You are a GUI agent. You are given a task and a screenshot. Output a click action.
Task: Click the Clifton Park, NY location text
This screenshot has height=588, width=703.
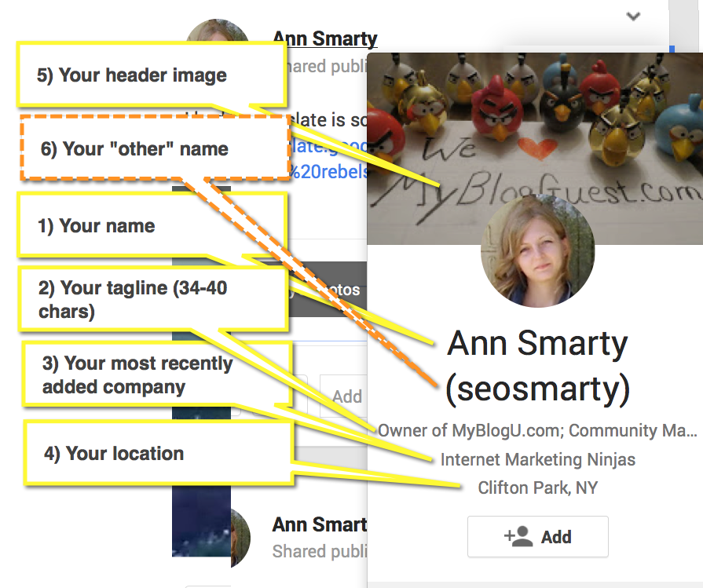tap(537, 488)
